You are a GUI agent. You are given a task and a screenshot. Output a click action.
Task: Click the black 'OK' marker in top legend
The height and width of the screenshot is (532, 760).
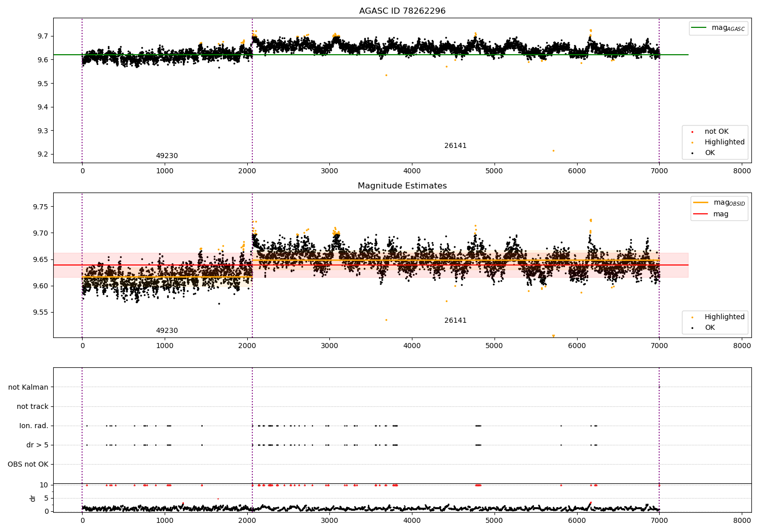tap(692, 153)
